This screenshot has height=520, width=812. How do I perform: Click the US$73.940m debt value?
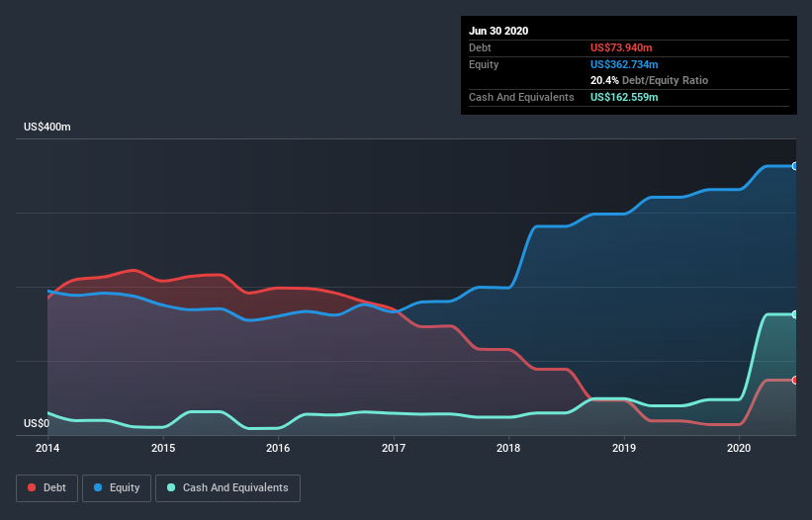pyautogui.click(x=621, y=47)
